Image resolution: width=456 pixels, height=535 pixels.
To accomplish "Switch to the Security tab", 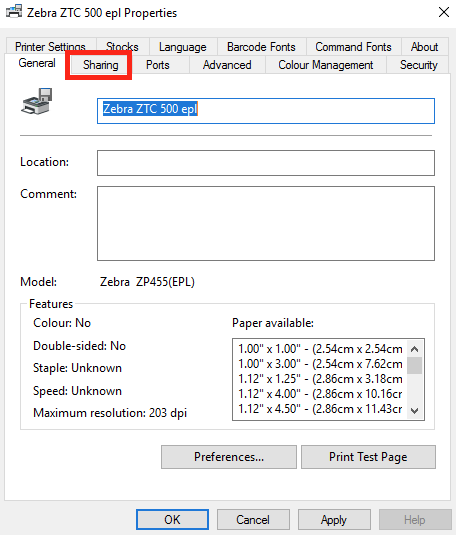I will 418,65.
